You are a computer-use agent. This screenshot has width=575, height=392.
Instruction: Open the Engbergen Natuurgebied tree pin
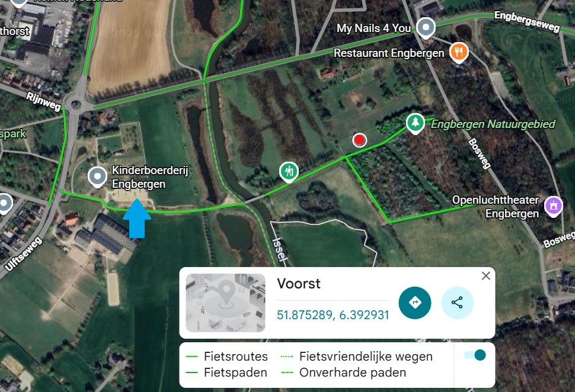[415, 123]
